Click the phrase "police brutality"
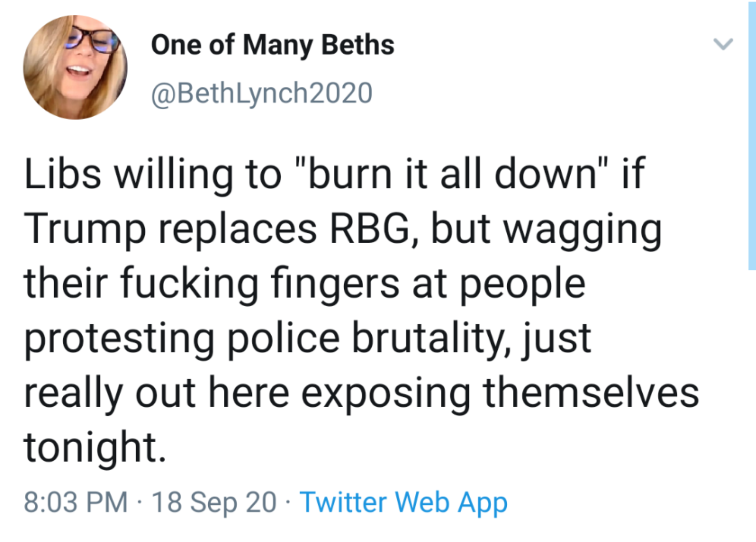 pyautogui.click(x=368, y=338)
